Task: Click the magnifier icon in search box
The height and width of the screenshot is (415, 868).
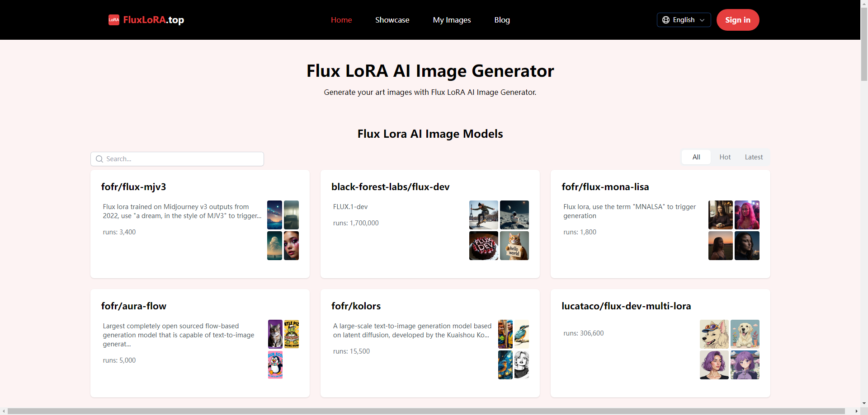Action: click(99, 159)
